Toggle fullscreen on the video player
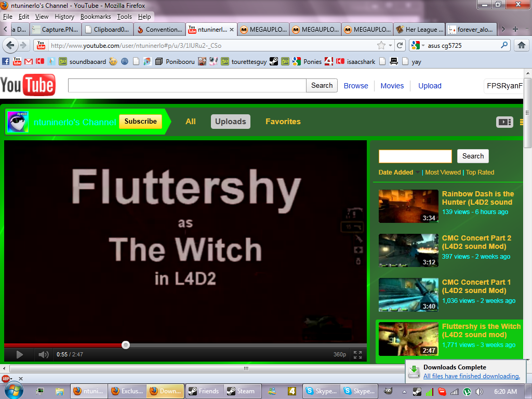532x399 pixels. pos(357,355)
